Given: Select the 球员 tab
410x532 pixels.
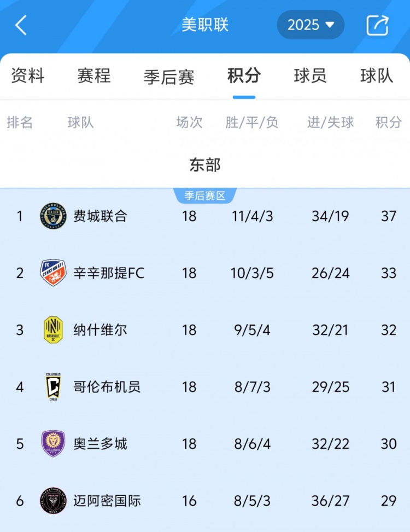Looking at the screenshot, I should pos(310,76).
